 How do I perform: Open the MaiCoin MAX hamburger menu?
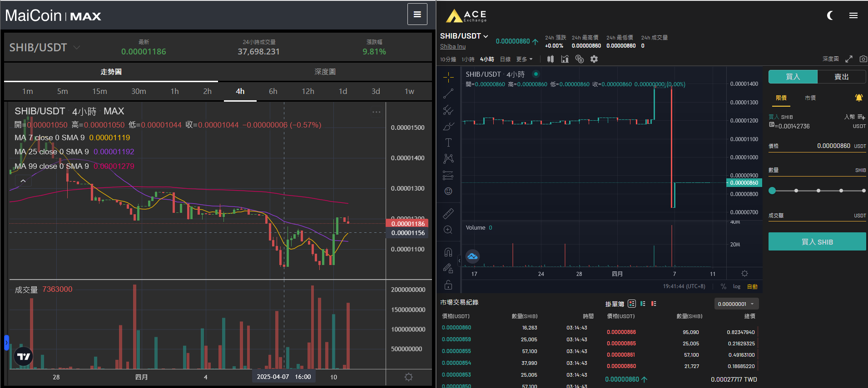417,15
